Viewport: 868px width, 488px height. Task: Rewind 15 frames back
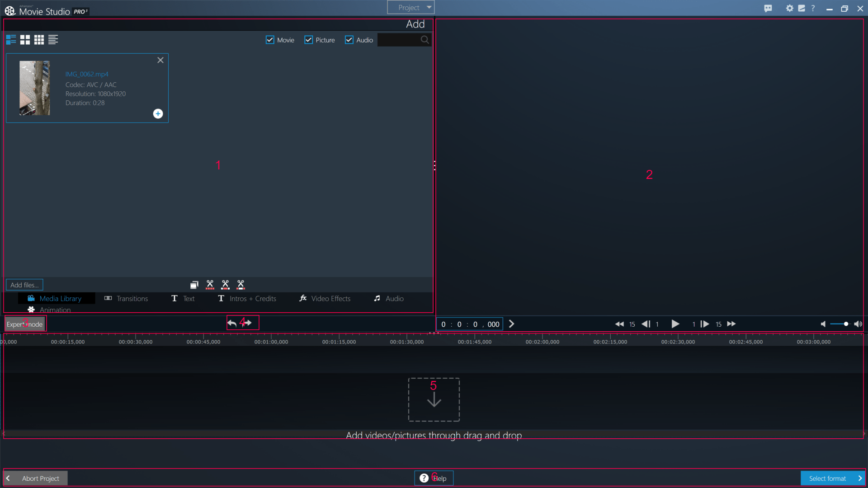click(x=620, y=324)
